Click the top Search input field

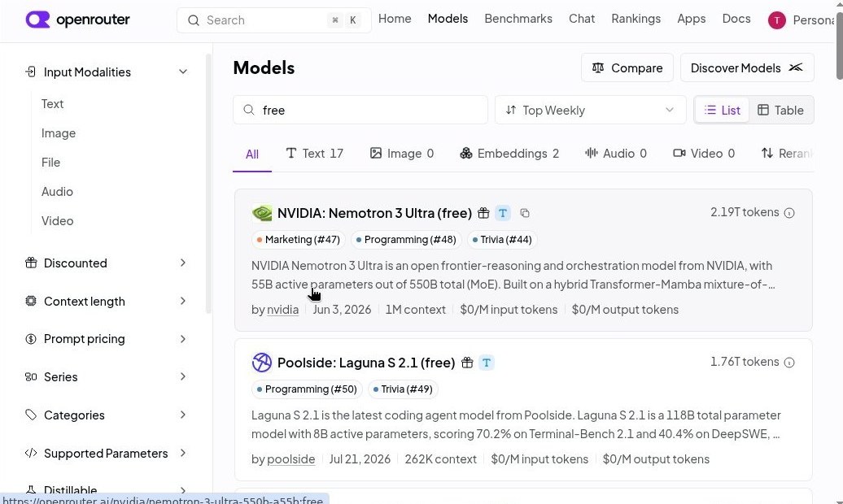pos(273,20)
